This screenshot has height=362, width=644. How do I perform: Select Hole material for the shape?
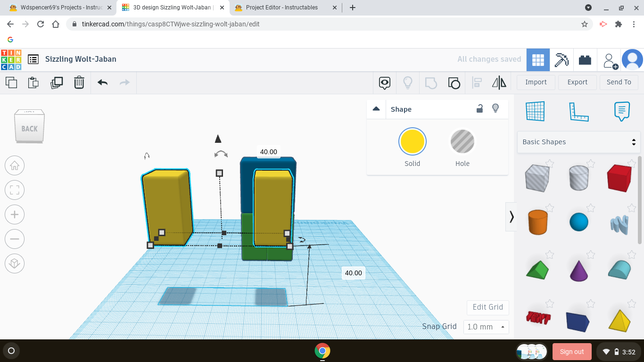[x=462, y=141]
